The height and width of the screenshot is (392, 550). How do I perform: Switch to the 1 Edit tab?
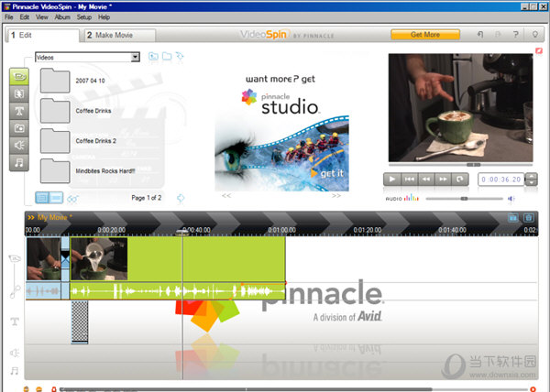(x=42, y=35)
